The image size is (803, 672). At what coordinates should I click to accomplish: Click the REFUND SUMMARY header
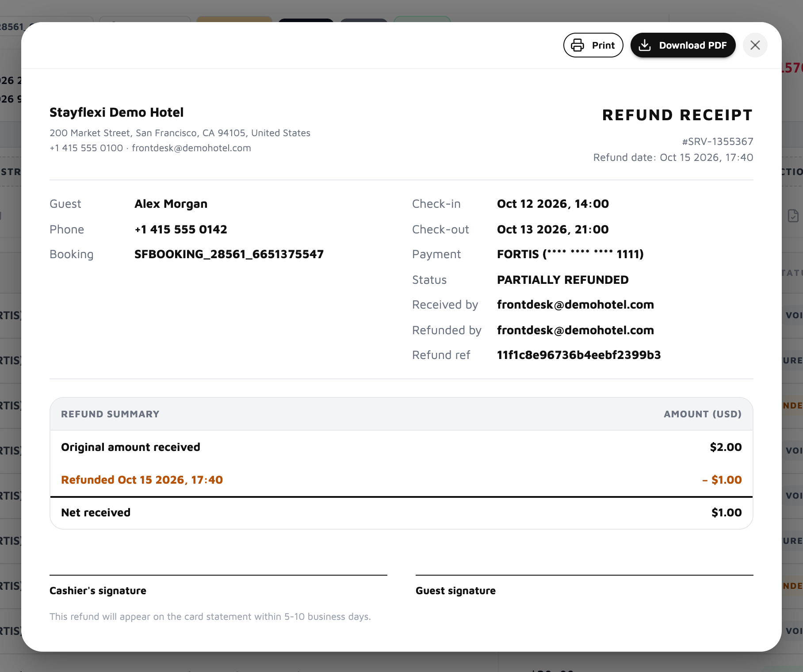pyautogui.click(x=110, y=414)
